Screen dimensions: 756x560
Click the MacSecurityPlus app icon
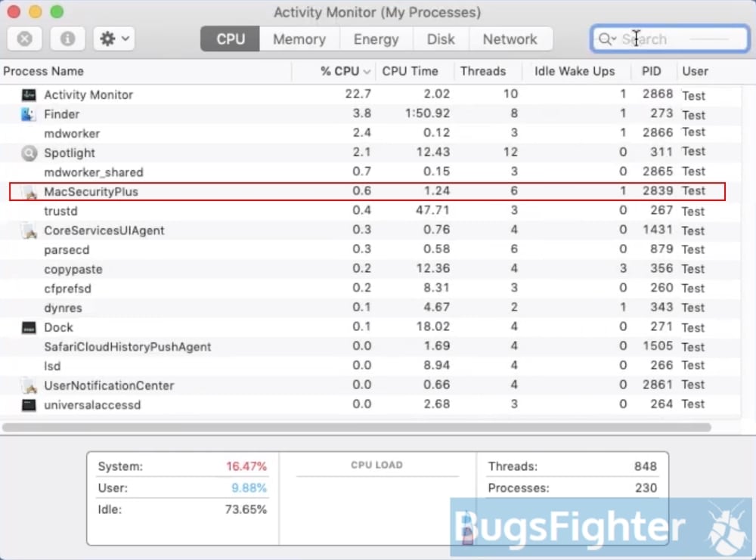pyautogui.click(x=29, y=192)
